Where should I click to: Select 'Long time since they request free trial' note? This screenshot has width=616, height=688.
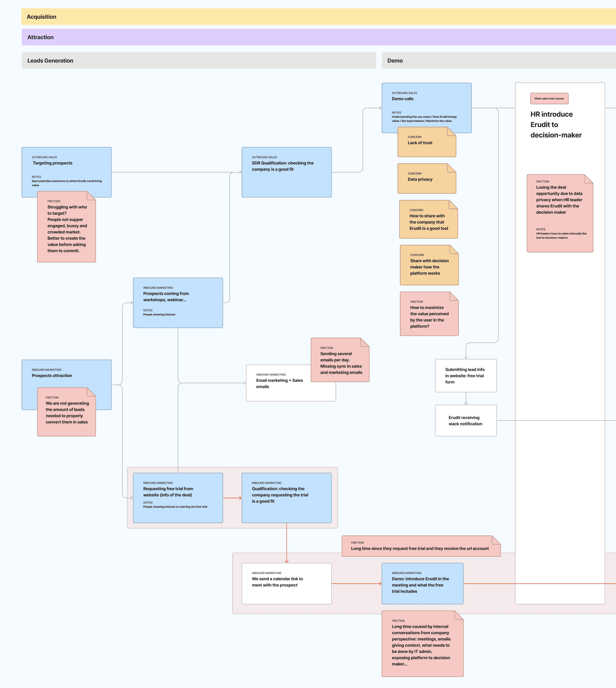click(x=421, y=546)
